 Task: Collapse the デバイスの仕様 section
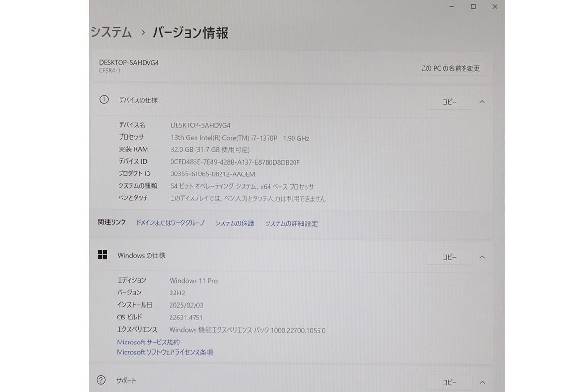[x=482, y=102]
